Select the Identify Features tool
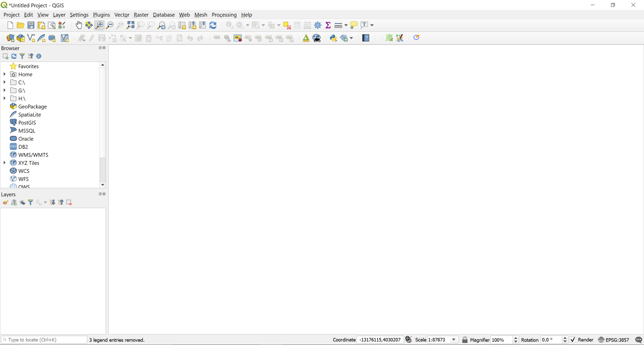Image resolution: width=644 pixels, height=345 pixels. point(229,25)
